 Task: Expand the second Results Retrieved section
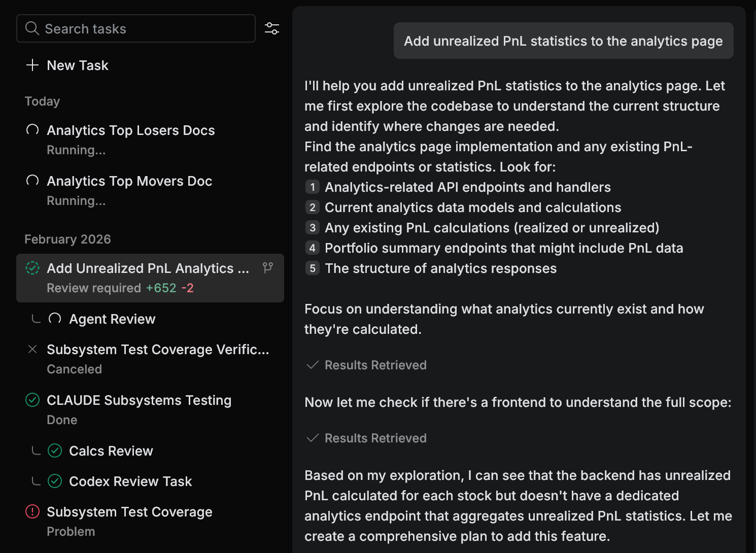366,438
